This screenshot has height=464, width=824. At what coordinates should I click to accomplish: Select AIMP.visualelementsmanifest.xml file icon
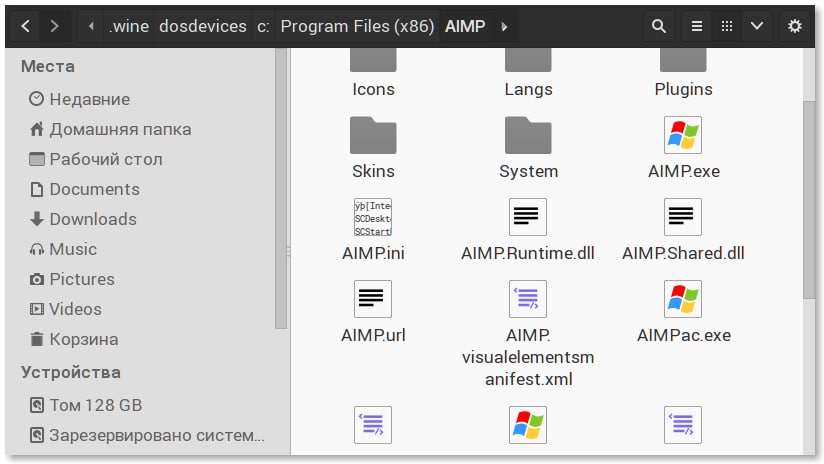click(528, 299)
